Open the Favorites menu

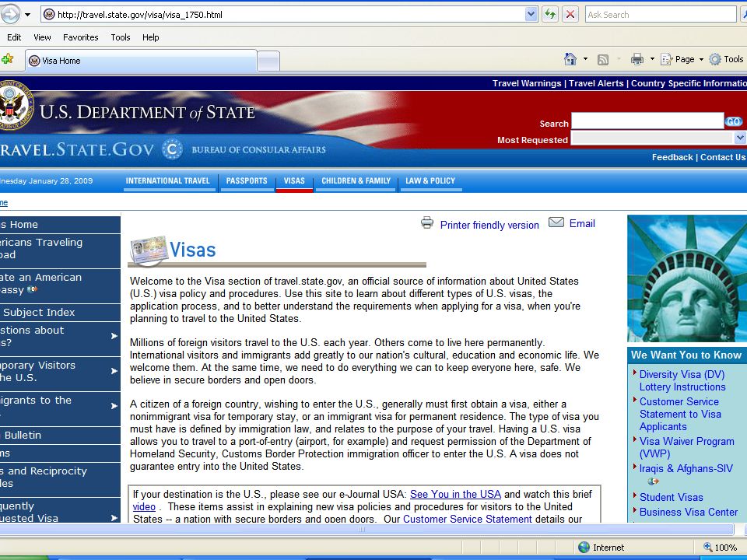click(80, 37)
